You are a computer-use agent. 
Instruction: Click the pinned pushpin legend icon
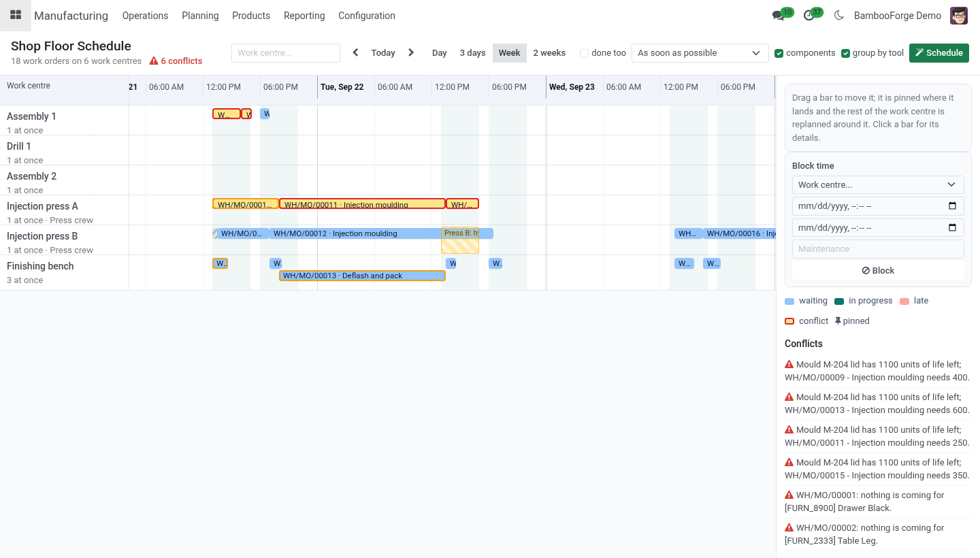[x=838, y=321]
